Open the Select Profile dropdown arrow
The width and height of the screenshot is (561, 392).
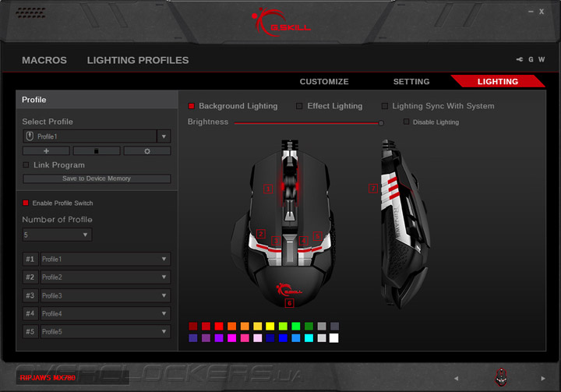point(164,136)
